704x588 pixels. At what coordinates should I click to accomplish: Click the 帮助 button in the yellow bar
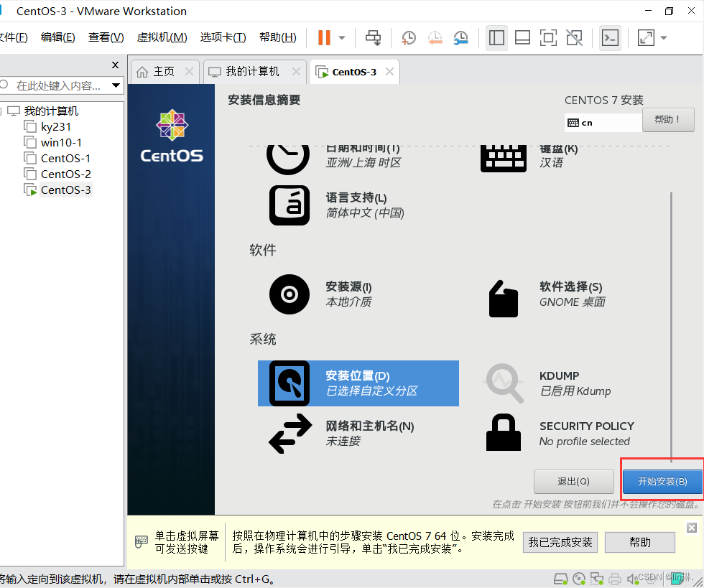640,542
